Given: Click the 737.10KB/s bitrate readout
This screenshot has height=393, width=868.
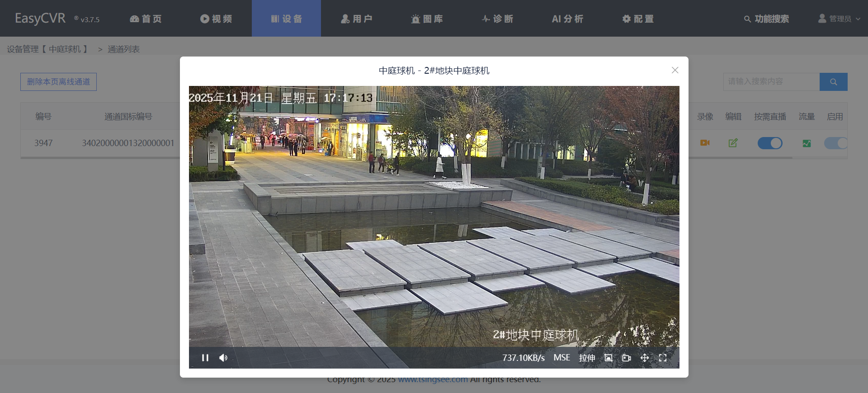Looking at the screenshot, I should [524, 358].
